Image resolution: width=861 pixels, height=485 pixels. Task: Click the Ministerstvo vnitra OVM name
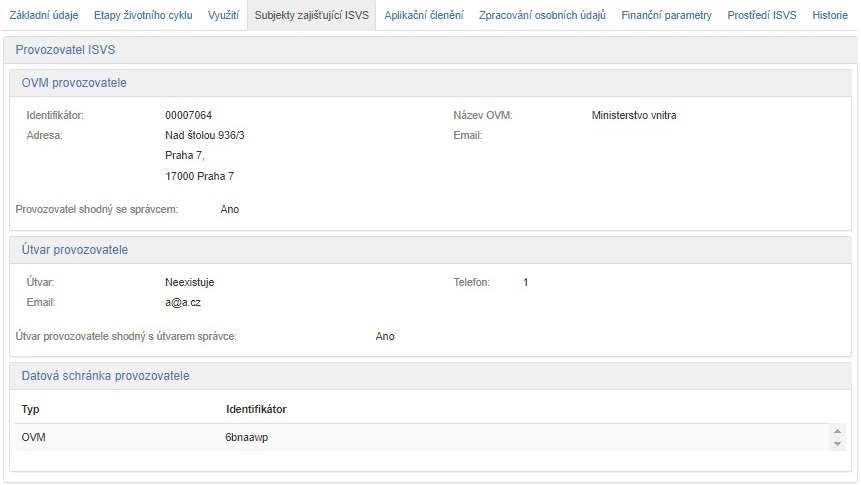pyautogui.click(x=634, y=115)
